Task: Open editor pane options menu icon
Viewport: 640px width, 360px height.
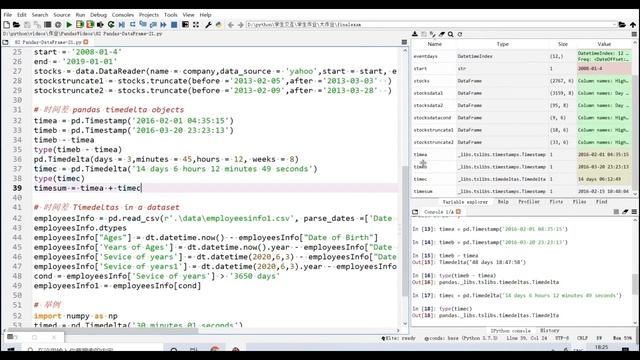Action: point(404,42)
